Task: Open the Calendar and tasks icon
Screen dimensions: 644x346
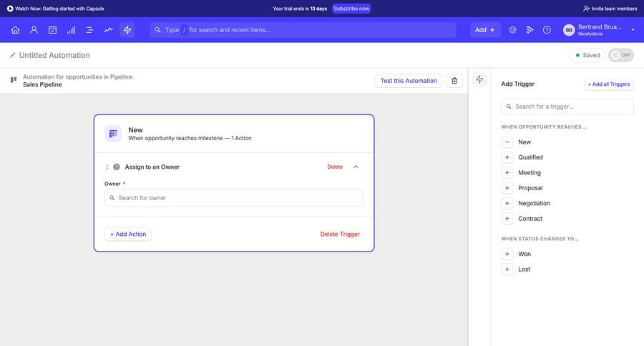Action: (52, 30)
